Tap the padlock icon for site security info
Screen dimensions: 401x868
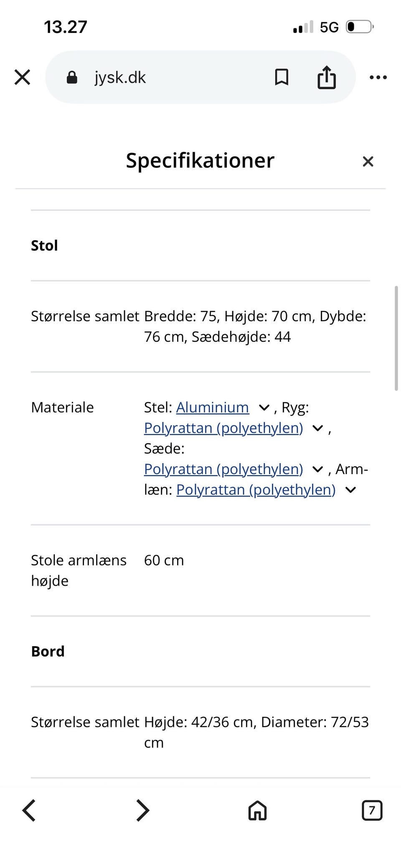click(72, 77)
